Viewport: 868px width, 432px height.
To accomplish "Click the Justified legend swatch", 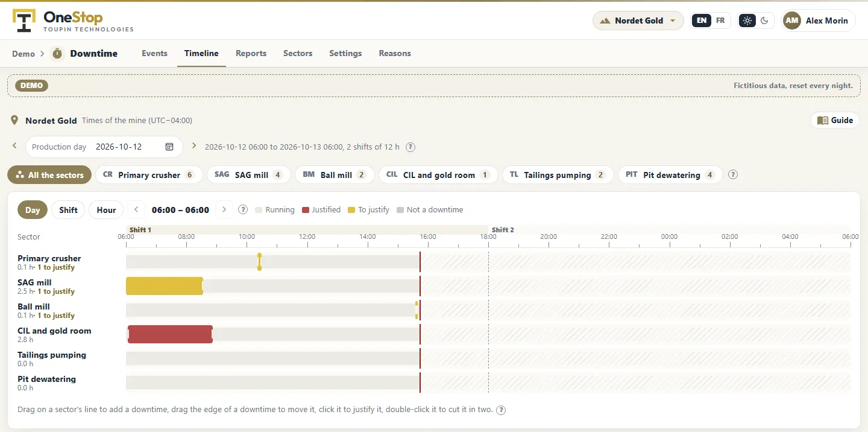I will (306, 210).
